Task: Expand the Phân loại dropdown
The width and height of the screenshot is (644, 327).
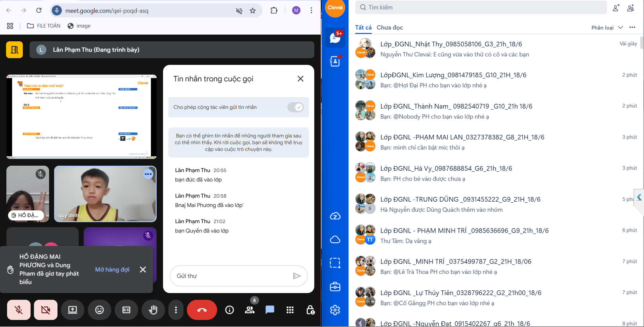Action: pyautogui.click(x=607, y=28)
